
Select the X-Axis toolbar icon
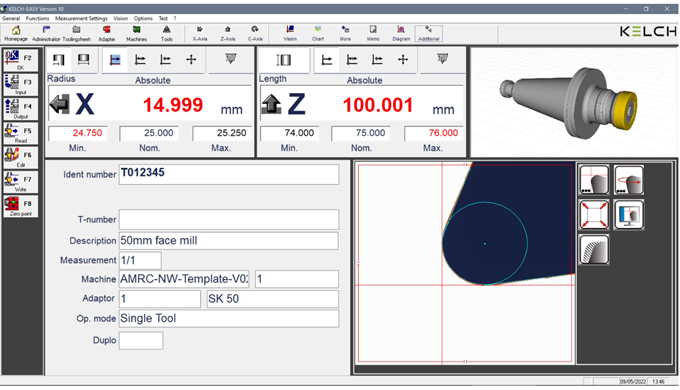click(199, 34)
